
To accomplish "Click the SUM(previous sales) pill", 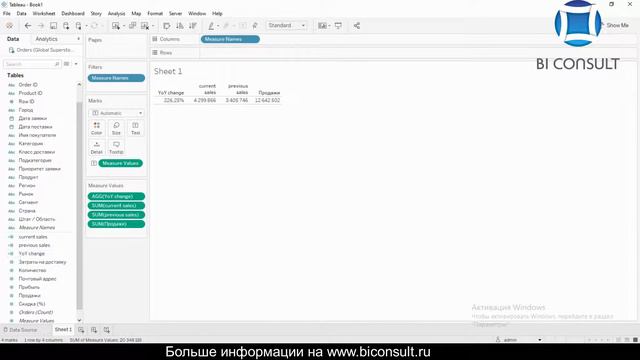I will click(x=116, y=215).
